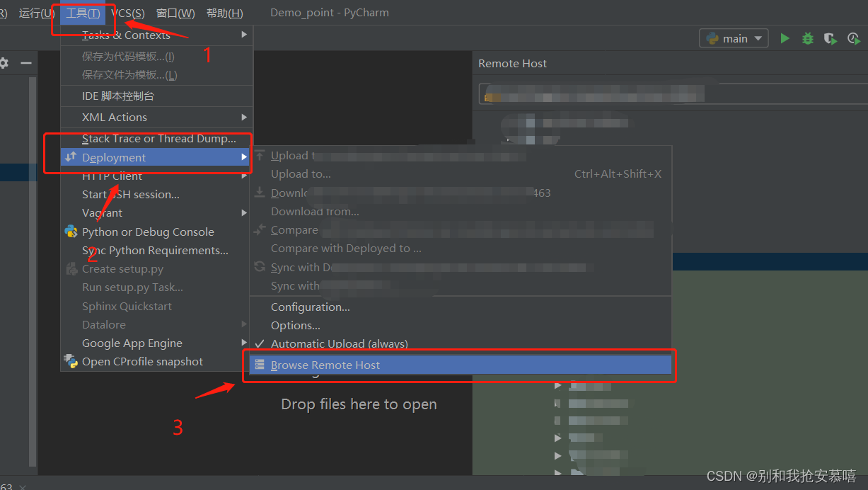The image size is (868, 490).
Task: Click the Remote Host panel title
Action: 512,63
